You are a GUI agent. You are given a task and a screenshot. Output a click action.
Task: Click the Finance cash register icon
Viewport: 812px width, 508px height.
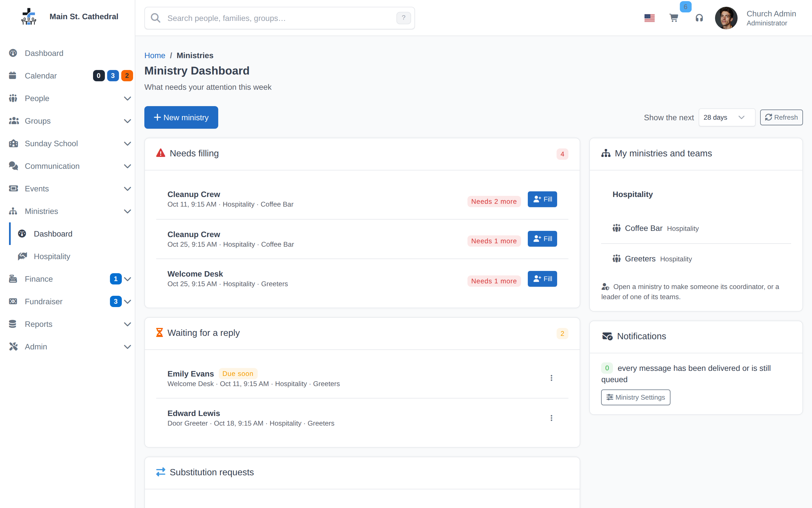point(13,279)
